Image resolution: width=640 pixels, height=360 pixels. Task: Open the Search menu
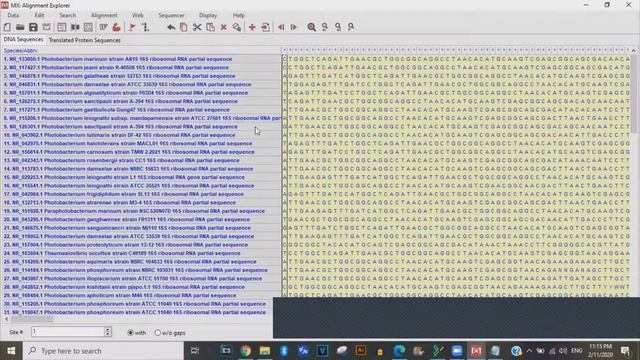click(x=68, y=15)
